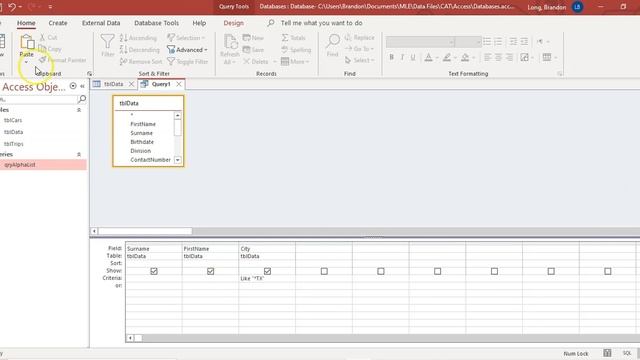Toggle Show checkbox for Surname column
640x360 pixels.
(154, 271)
